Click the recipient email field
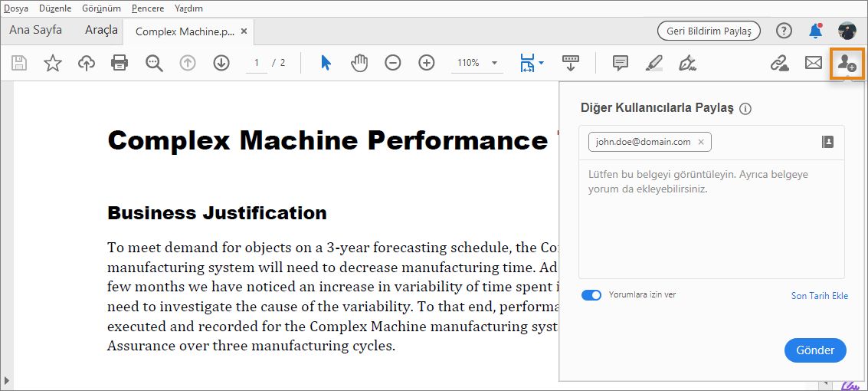This screenshot has height=391, width=868. pos(712,143)
